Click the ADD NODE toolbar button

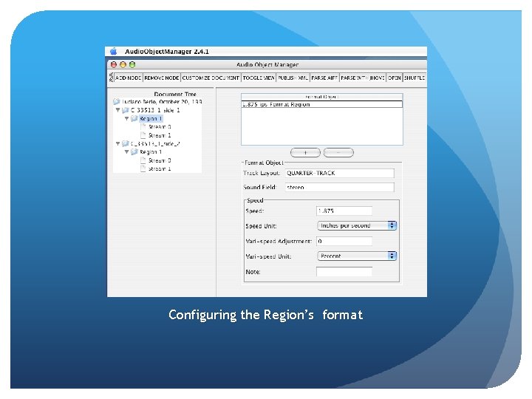pyautogui.click(x=129, y=78)
